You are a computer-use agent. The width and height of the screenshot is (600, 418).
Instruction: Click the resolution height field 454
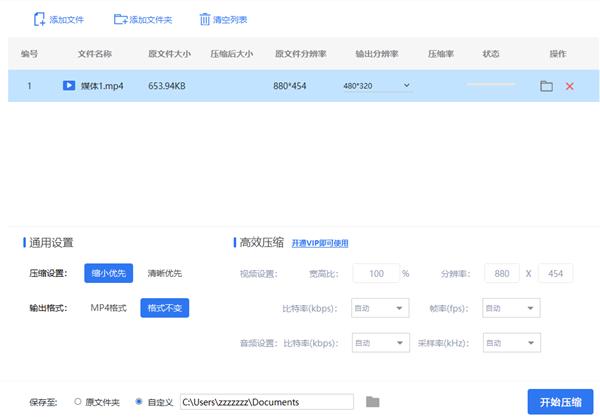(x=555, y=273)
